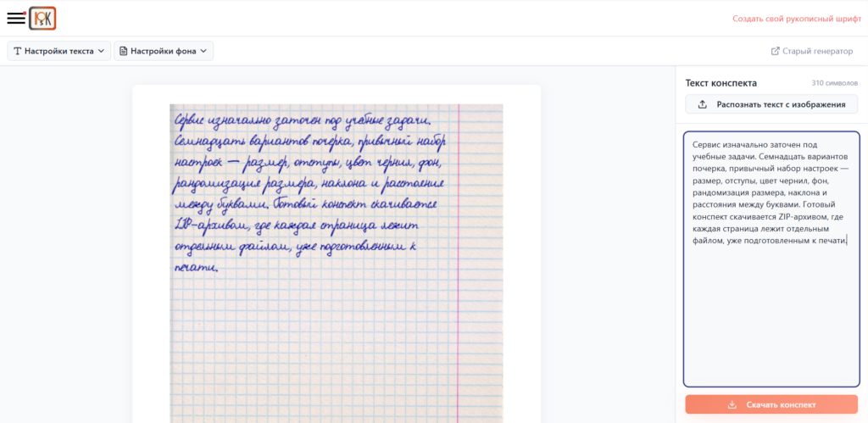Expand the Настройки фона chevron
The width and height of the screenshot is (868, 423).
click(203, 52)
